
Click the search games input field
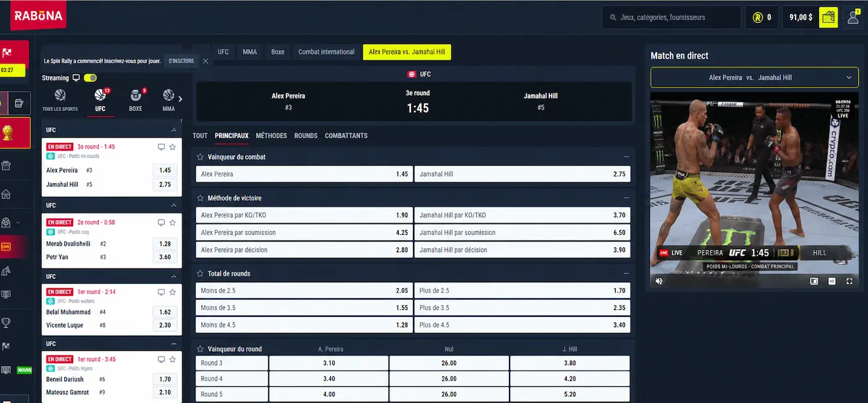(671, 17)
